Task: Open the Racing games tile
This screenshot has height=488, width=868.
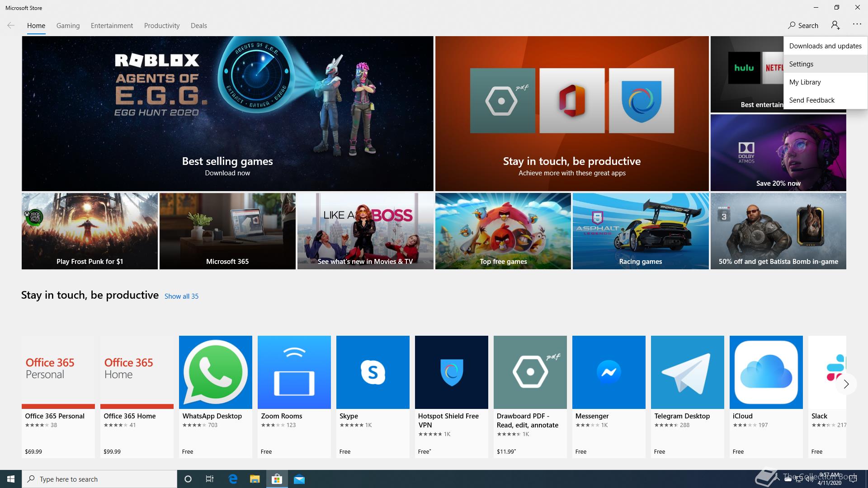Action: click(641, 231)
